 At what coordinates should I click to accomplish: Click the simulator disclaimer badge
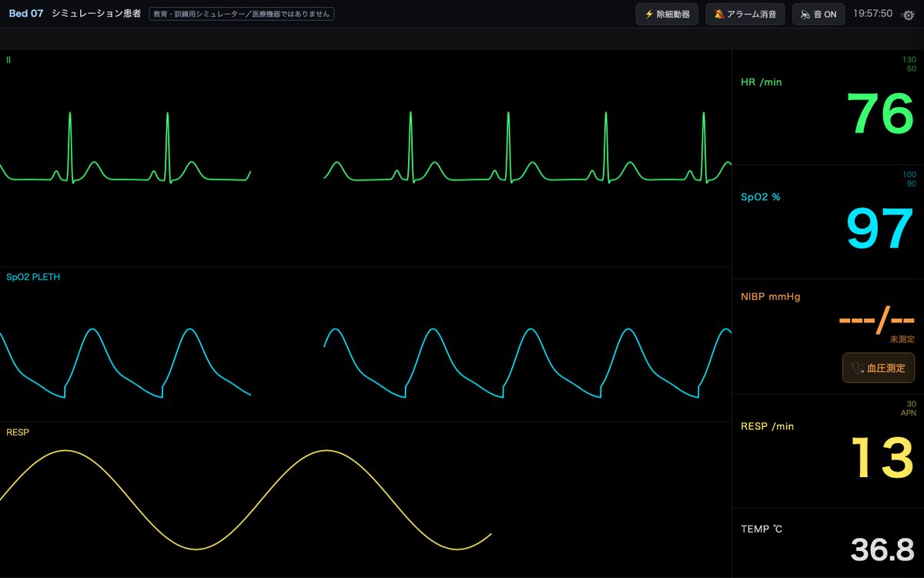pos(241,14)
